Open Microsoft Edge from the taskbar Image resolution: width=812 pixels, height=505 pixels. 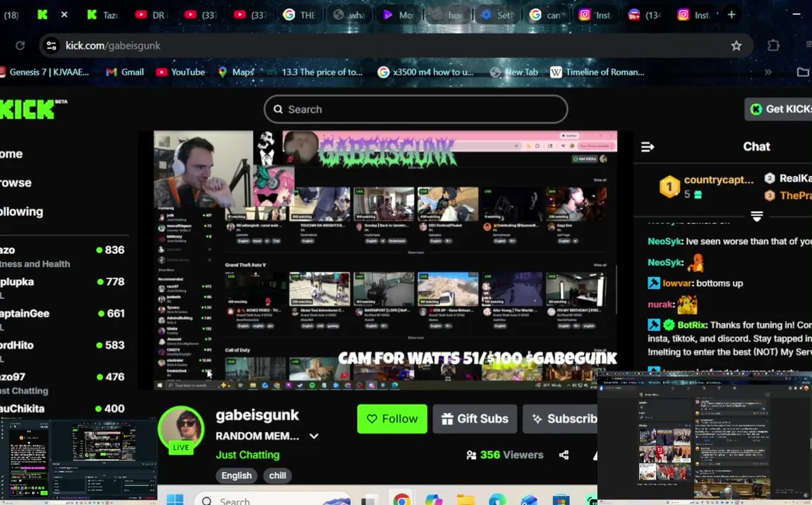497,500
